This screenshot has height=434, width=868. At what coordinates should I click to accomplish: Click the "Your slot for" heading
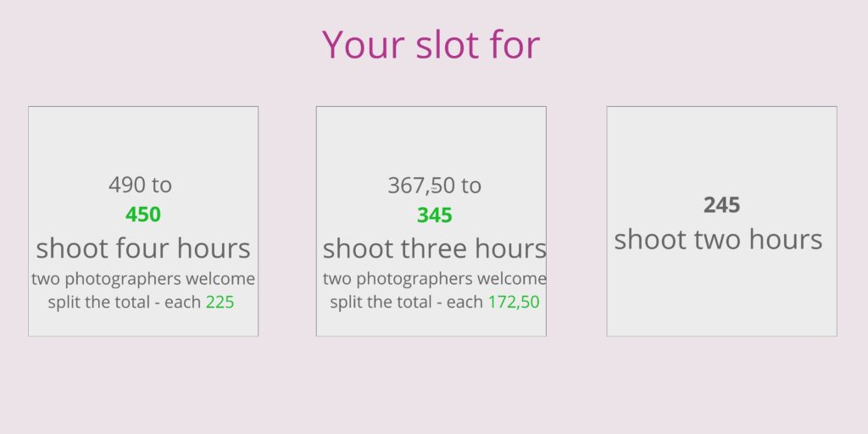(431, 44)
